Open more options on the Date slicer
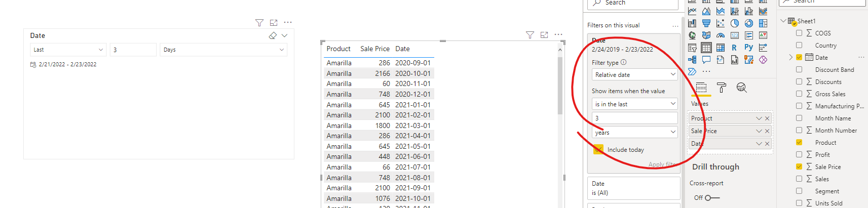The width and height of the screenshot is (868, 208). click(288, 22)
